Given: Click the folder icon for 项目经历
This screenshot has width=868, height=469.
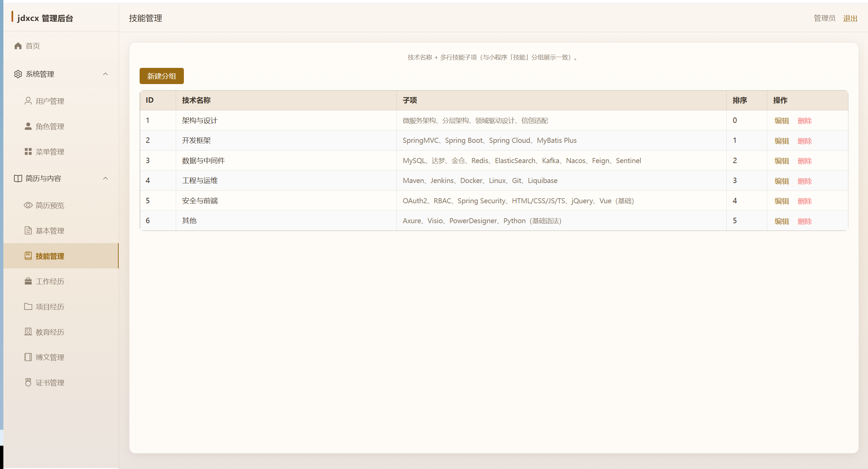Looking at the screenshot, I should pyautogui.click(x=28, y=307).
